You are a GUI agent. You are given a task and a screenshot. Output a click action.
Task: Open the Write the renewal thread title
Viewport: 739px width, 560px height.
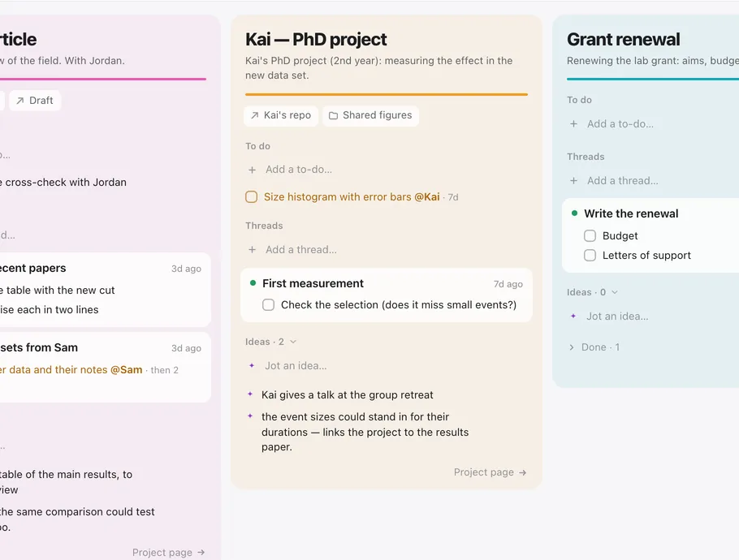tap(631, 213)
